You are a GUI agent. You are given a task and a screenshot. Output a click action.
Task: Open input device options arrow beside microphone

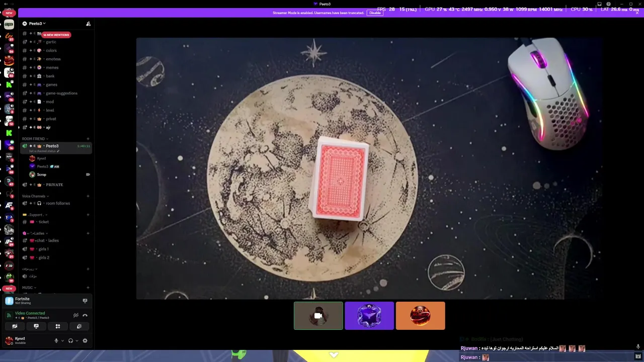(62, 340)
